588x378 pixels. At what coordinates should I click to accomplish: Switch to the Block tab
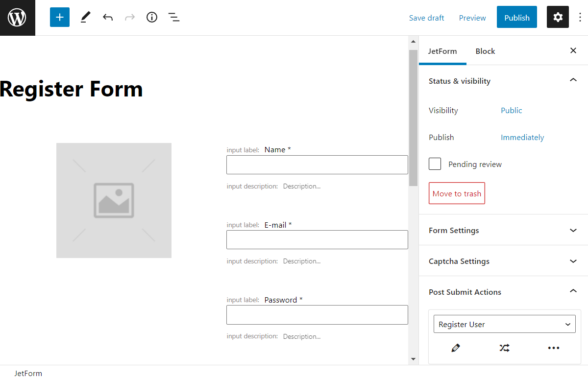(x=485, y=50)
